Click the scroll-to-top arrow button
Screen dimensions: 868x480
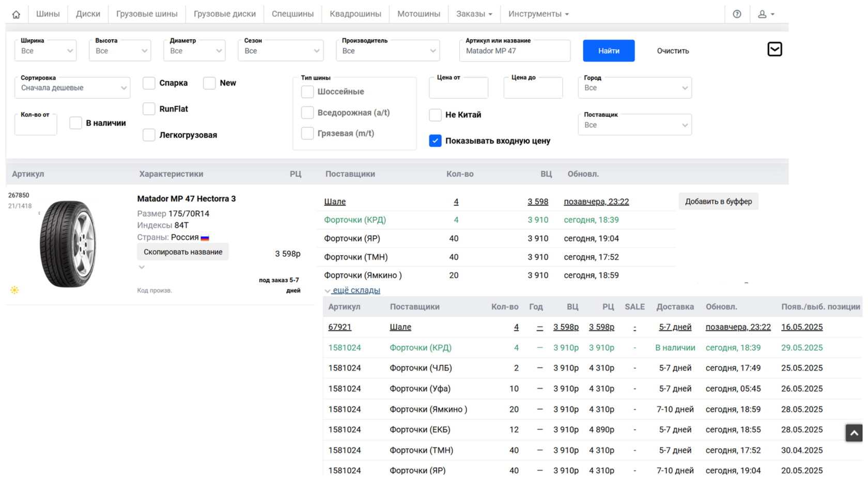854,433
